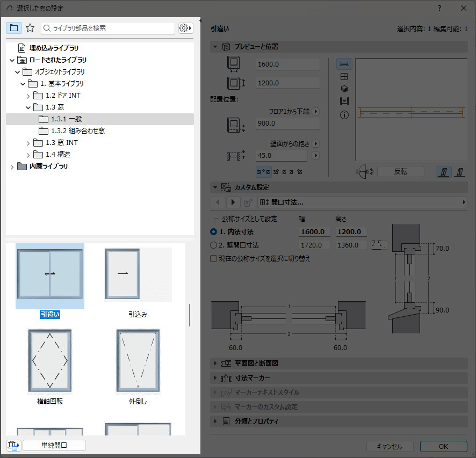
Task: Open favorites with the star icon
Action: tap(30, 28)
